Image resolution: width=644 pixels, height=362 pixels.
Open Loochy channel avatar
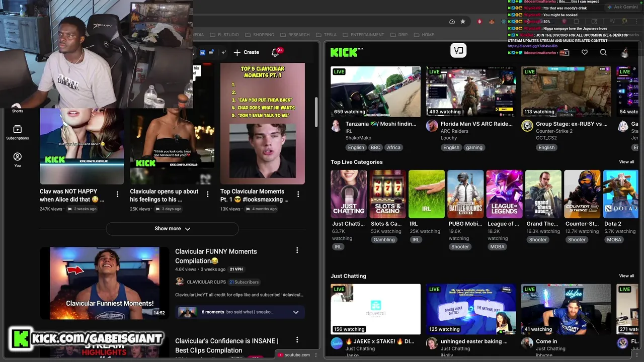point(432,126)
